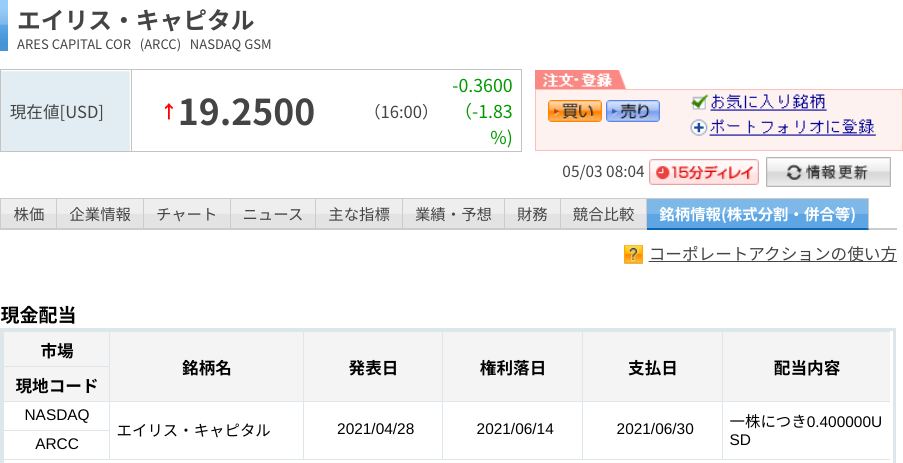903x463 pixels.
Task: Click the dividend detail 一株につき0.400000USD
Action: pos(805,431)
